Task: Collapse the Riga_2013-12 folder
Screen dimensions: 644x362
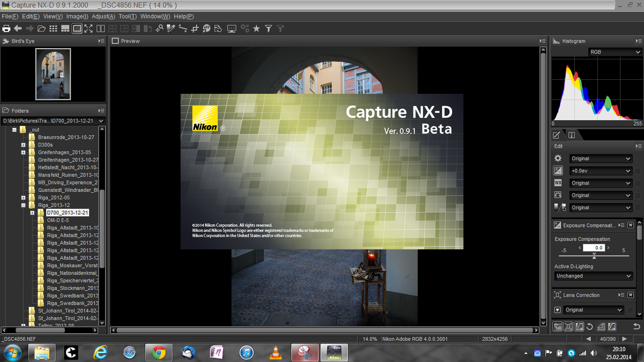Action: click(x=23, y=206)
